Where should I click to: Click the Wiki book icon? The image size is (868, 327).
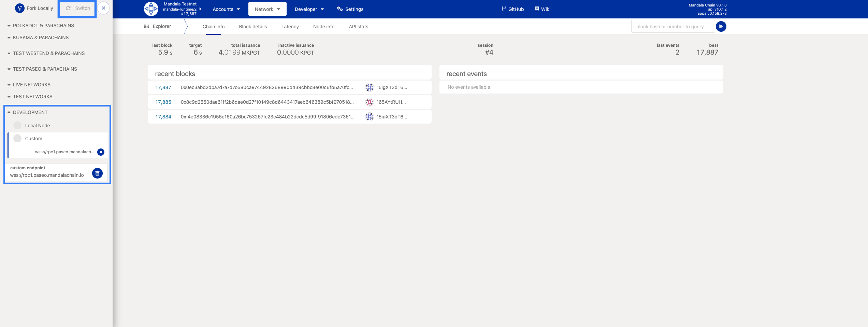[x=537, y=9]
